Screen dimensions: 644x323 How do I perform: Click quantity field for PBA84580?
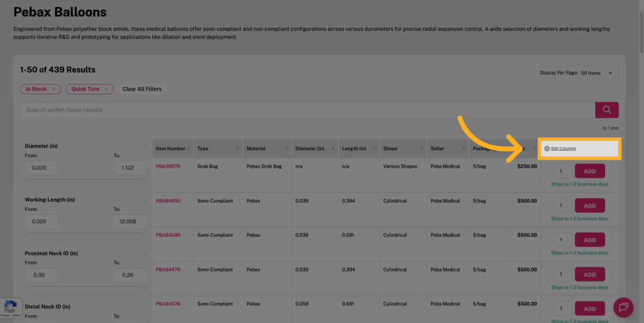tap(563, 240)
